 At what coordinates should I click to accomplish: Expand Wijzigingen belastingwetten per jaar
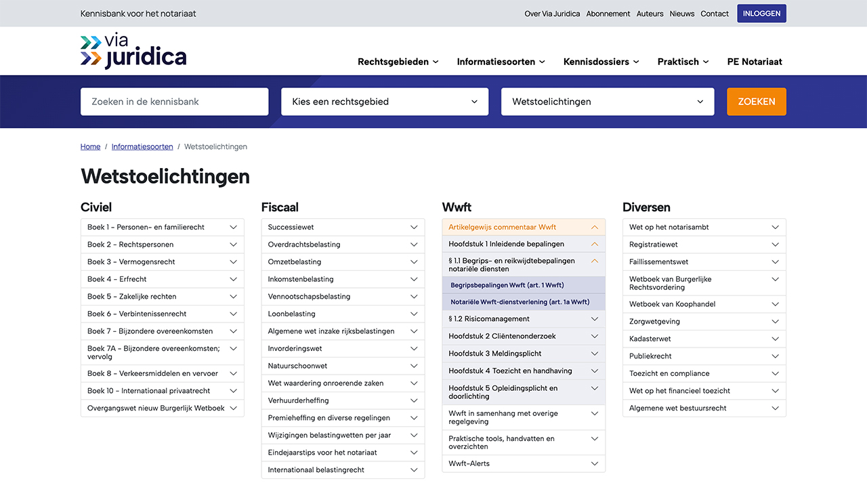point(343,435)
